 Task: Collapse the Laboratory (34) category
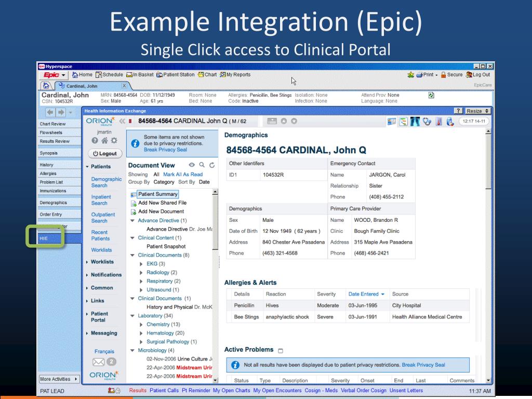pos(132,316)
